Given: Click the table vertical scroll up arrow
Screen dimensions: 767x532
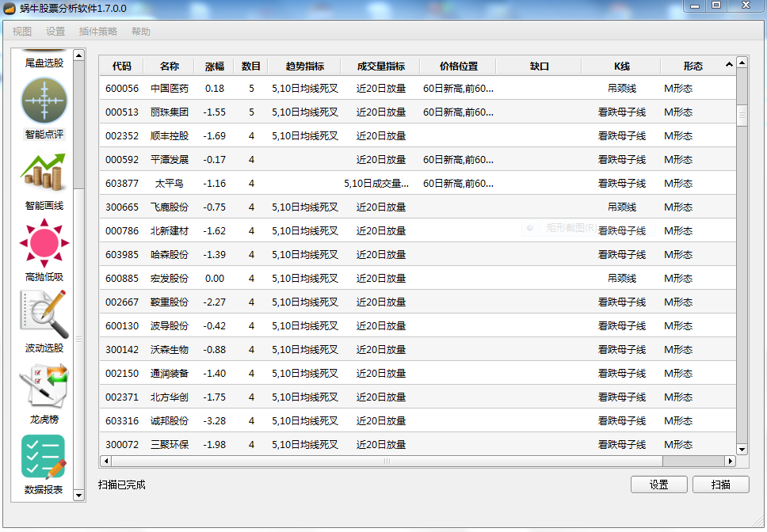Looking at the screenshot, I should pyautogui.click(x=742, y=62).
